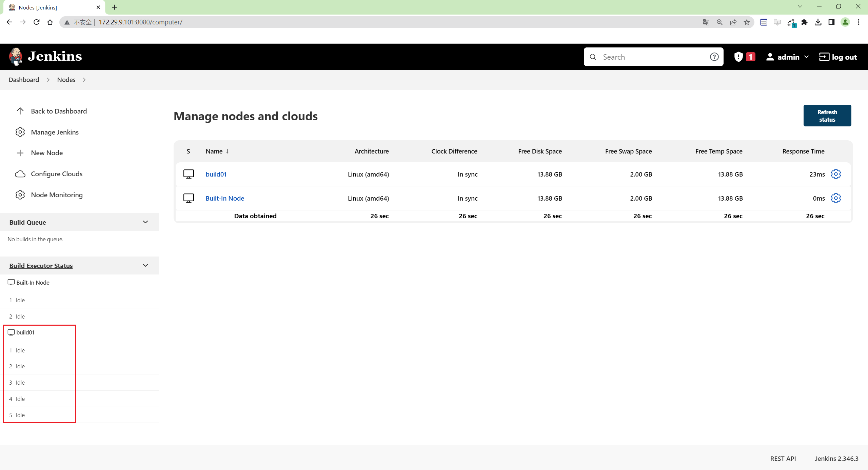Click the address bar URL

(140, 22)
